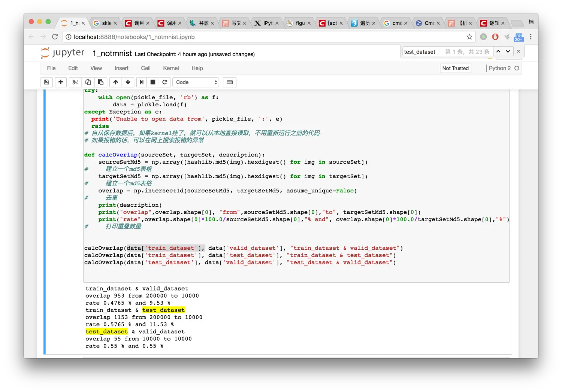Screen dimensions: 562x392
Task: Insert cell below with the plus icon
Action: 61,82
